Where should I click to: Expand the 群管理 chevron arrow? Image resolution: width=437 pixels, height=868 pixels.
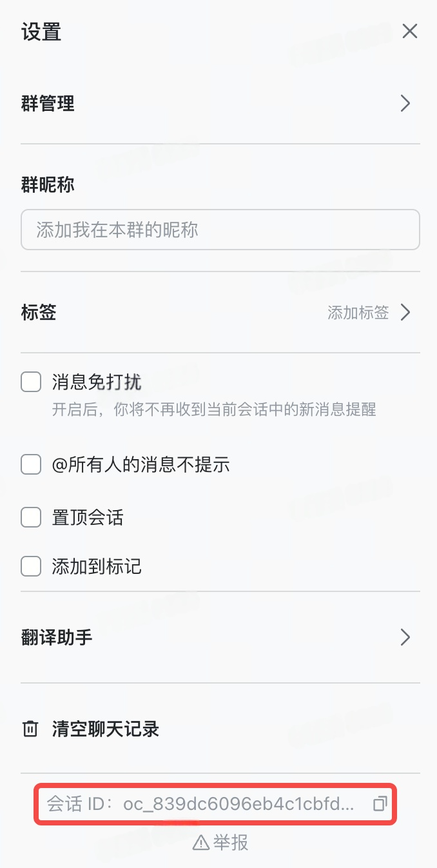click(x=405, y=103)
